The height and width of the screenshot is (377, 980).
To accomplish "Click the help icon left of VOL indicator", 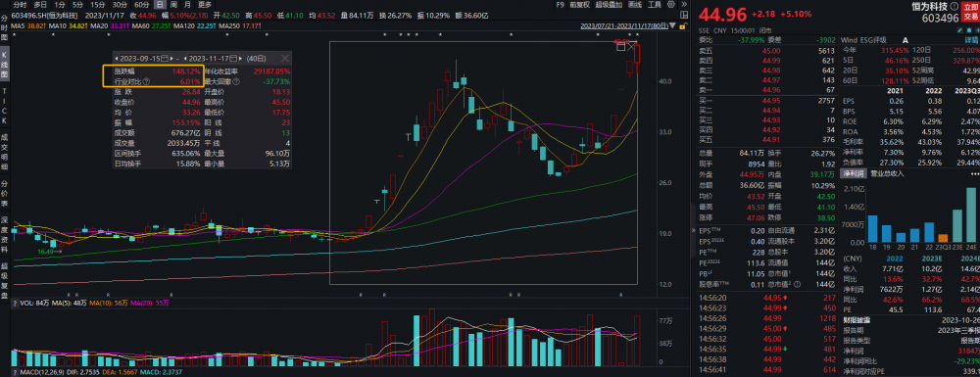I will point(14,303).
